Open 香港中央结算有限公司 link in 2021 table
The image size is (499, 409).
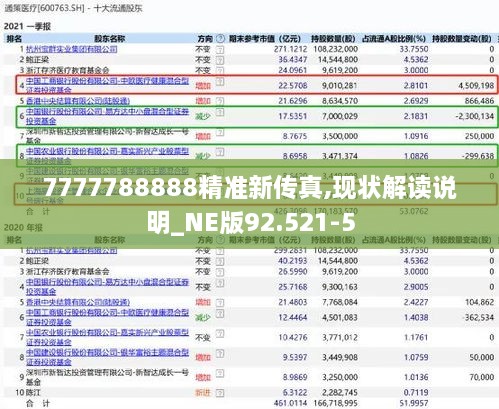[x=78, y=101]
